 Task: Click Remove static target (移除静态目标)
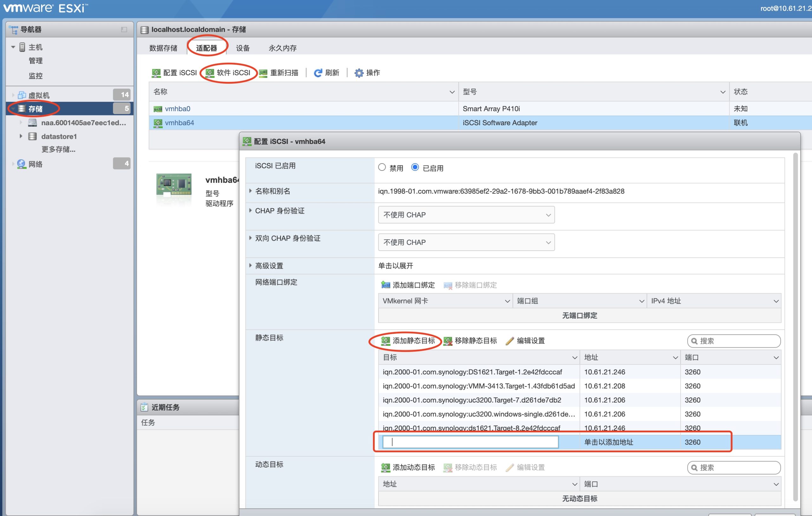(x=470, y=341)
